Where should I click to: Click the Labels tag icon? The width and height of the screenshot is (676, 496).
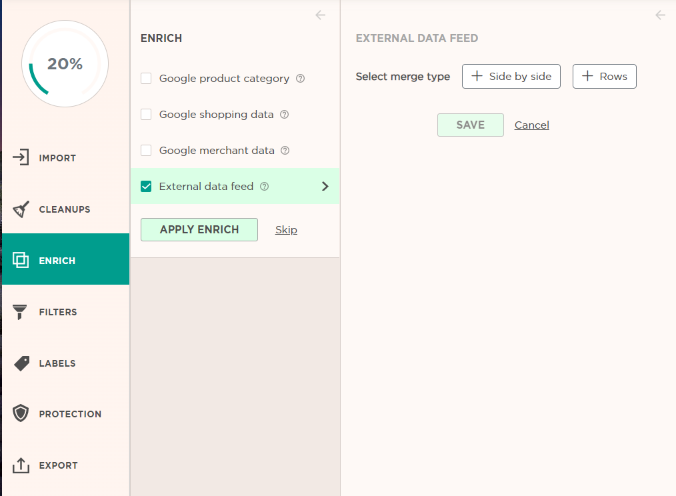click(22, 363)
